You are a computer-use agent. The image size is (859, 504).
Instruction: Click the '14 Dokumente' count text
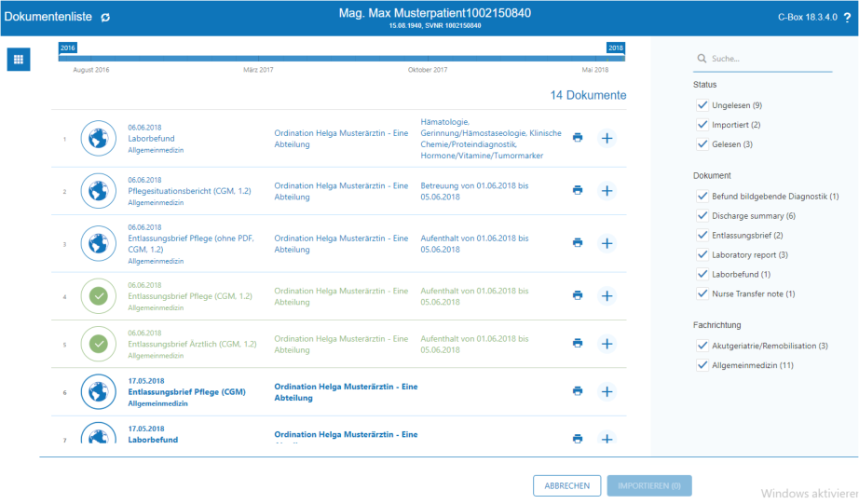coord(588,95)
